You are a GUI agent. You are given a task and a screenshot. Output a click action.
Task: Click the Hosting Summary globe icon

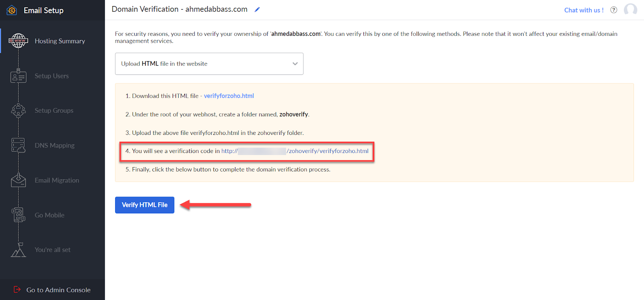pyautogui.click(x=19, y=41)
